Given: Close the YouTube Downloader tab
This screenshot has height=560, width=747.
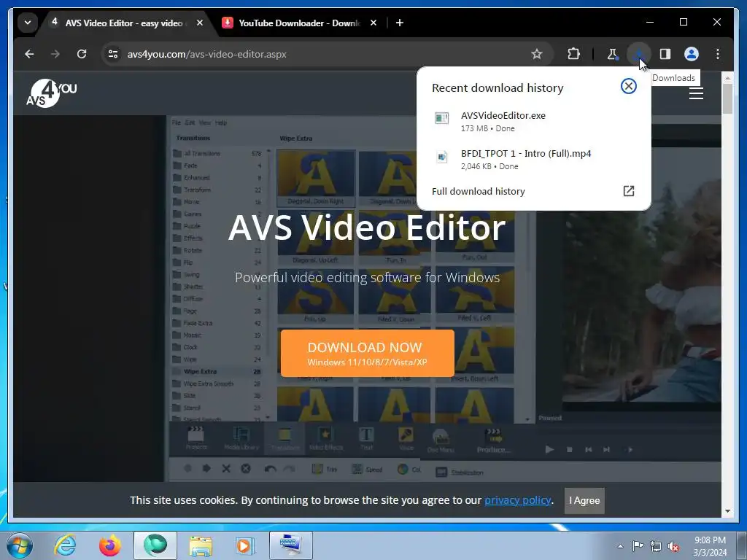Looking at the screenshot, I should coord(373,23).
